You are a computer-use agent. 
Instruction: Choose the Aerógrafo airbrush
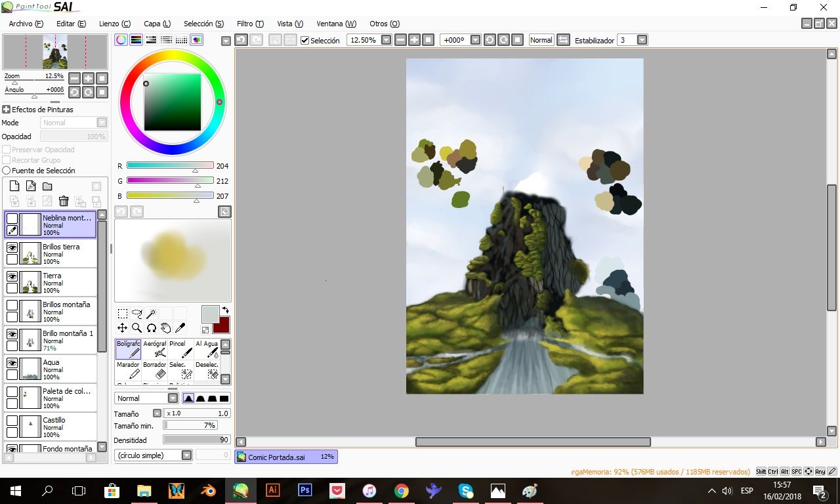(x=155, y=349)
